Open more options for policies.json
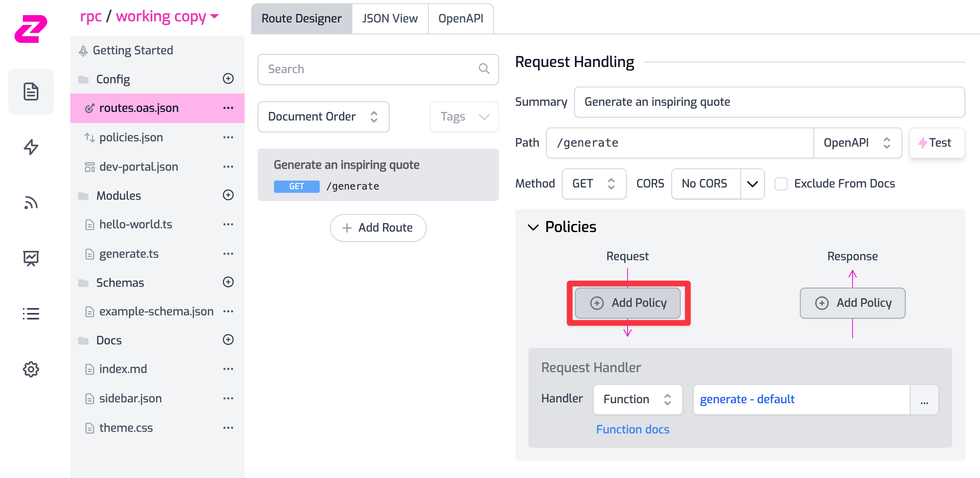Screen dimensions: 980x478 pyautogui.click(x=228, y=137)
